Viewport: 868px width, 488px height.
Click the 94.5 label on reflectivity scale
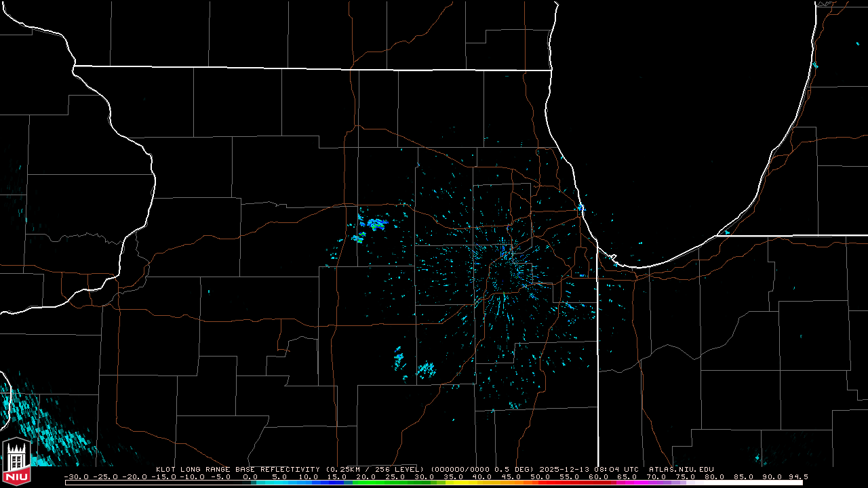click(797, 477)
